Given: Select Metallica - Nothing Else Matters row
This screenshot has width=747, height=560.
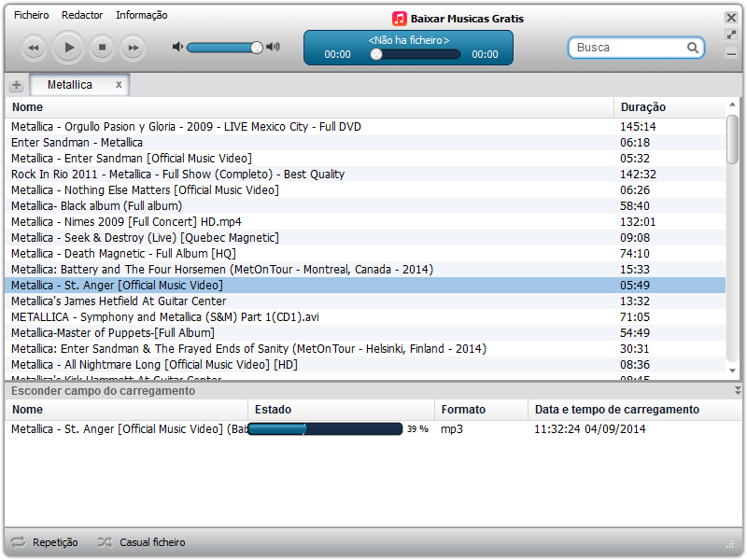Looking at the screenshot, I should 365,190.
